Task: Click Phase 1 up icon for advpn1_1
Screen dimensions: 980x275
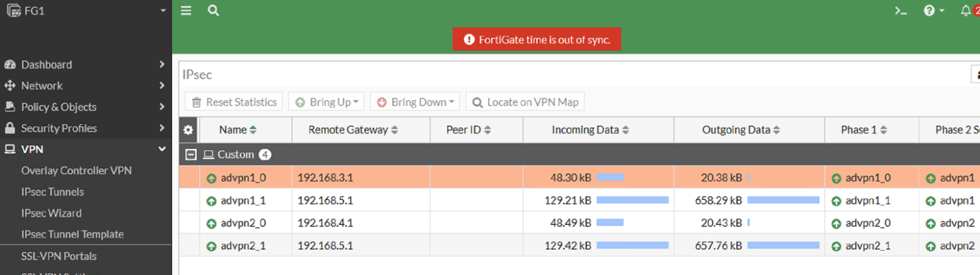Action: click(x=836, y=201)
